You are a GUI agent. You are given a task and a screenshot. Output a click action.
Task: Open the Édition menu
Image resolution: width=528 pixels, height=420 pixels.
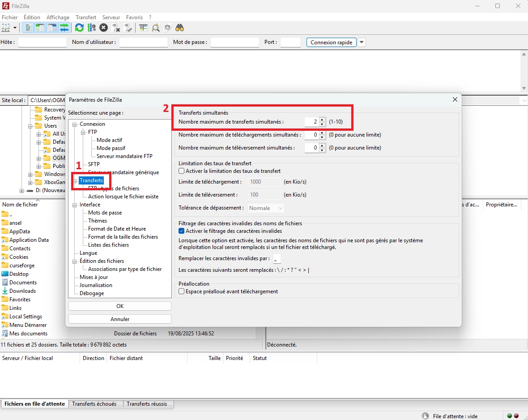(x=32, y=17)
